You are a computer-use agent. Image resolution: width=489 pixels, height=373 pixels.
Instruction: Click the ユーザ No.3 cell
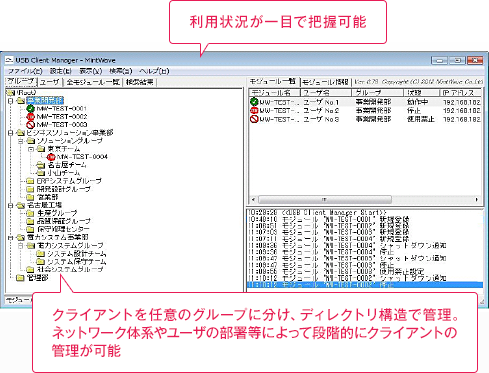[321, 119]
